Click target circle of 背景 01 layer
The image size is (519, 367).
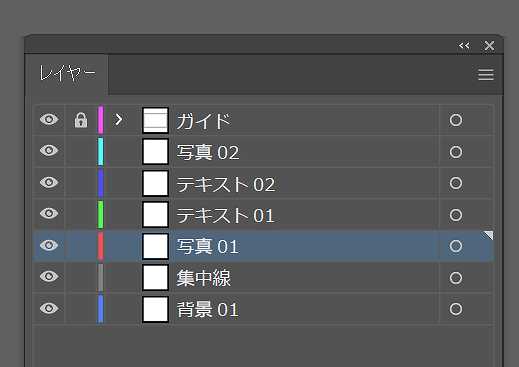coord(456,309)
